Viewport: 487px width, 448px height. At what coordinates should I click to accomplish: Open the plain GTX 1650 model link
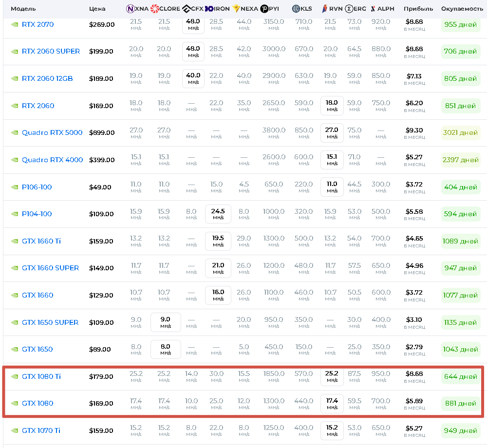coord(37,349)
